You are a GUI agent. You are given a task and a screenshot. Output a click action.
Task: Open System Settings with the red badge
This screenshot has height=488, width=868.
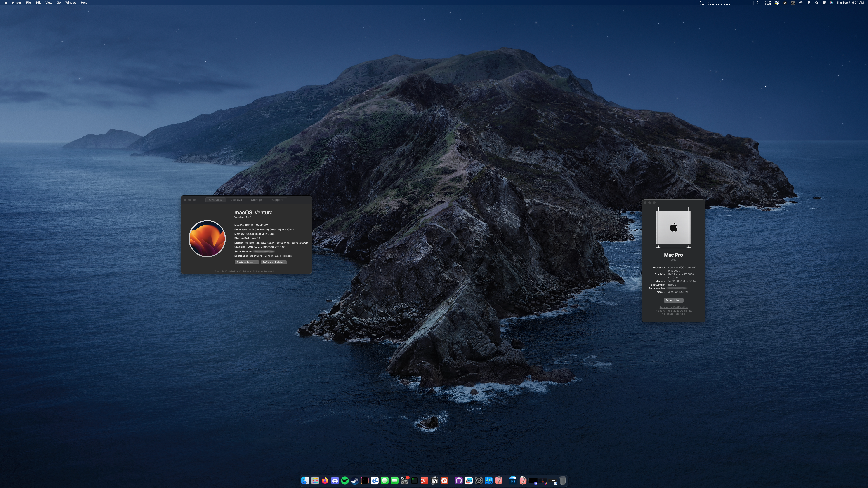click(405, 481)
